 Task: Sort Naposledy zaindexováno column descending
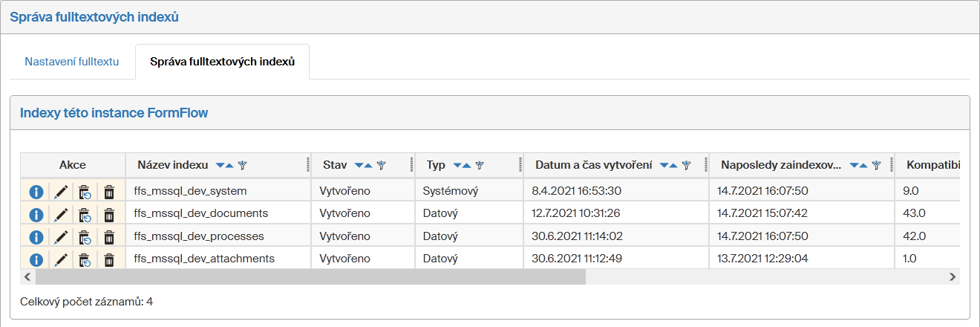click(854, 165)
